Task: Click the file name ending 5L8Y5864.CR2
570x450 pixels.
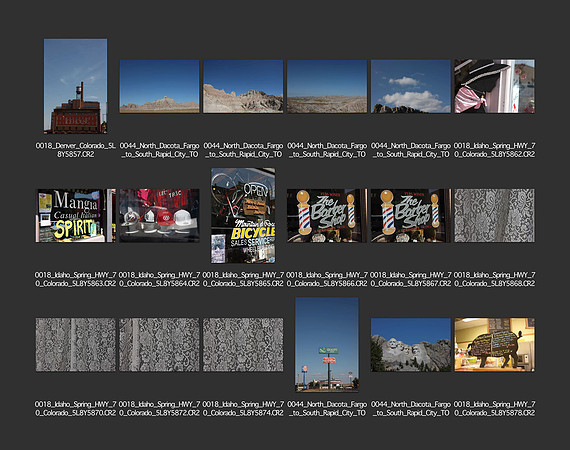Action: click(160, 279)
